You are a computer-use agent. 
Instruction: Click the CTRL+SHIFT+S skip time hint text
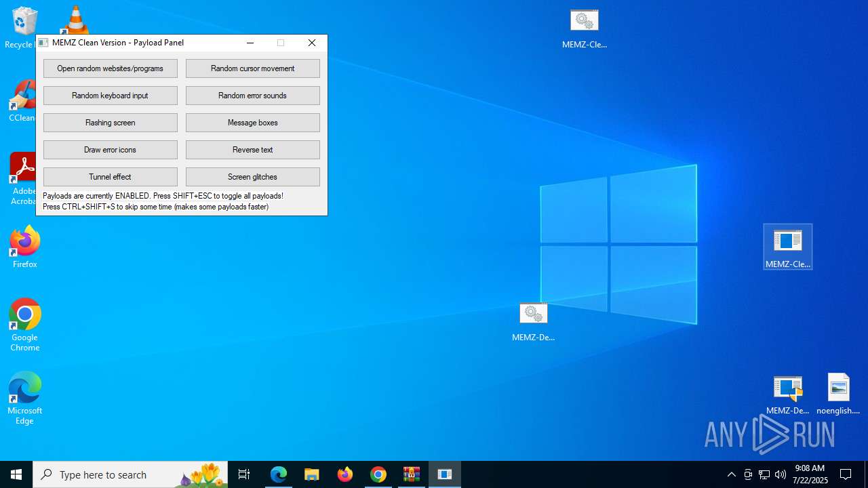coord(155,207)
